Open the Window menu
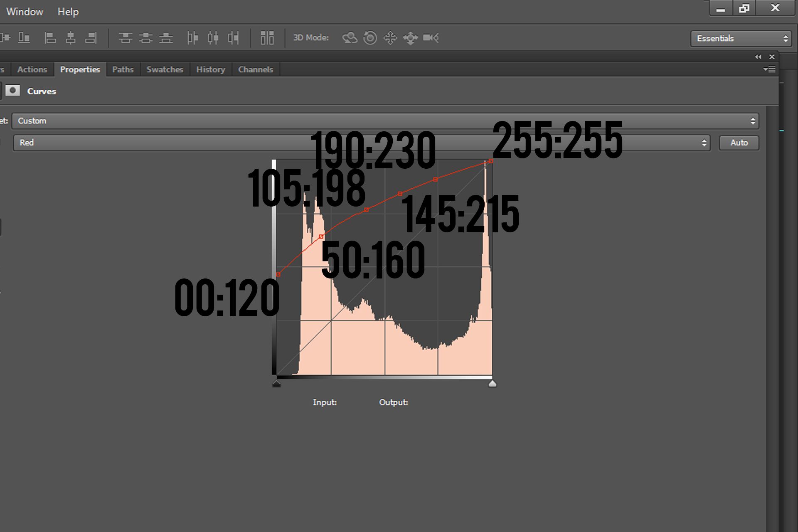 tap(25, 12)
